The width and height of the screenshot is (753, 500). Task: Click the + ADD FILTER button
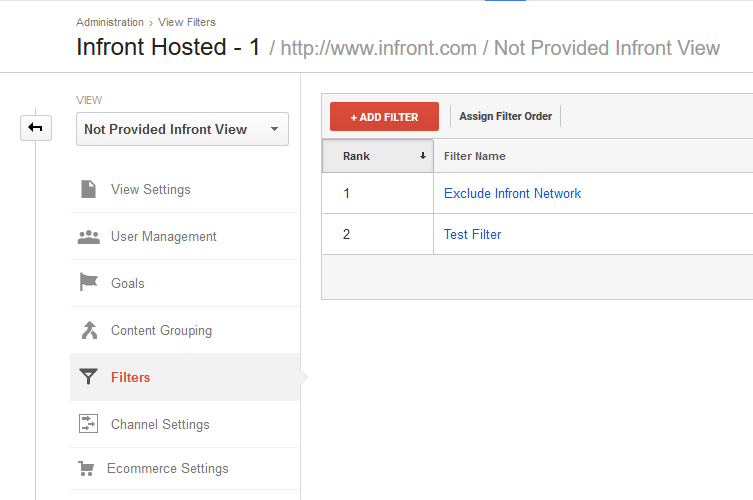coord(384,117)
